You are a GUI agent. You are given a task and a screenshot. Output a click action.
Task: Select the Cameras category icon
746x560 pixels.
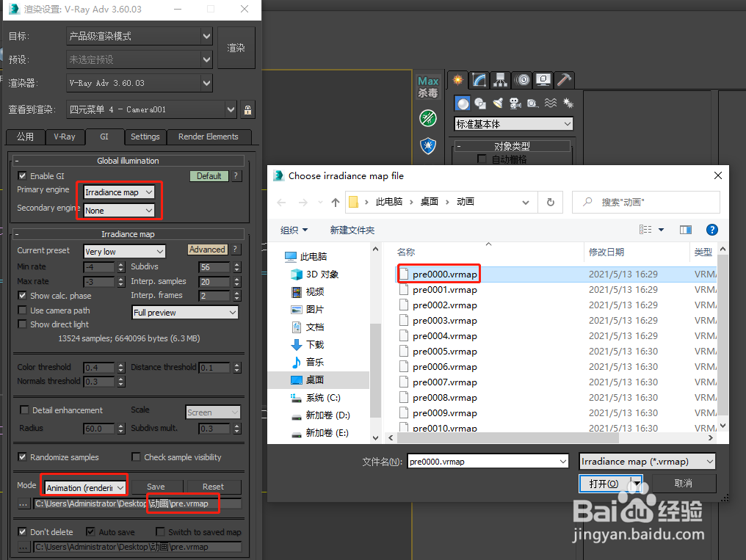coord(515,103)
